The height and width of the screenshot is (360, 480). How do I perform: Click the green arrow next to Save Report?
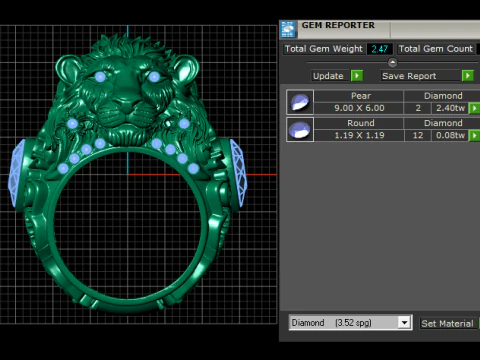(468, 76)
